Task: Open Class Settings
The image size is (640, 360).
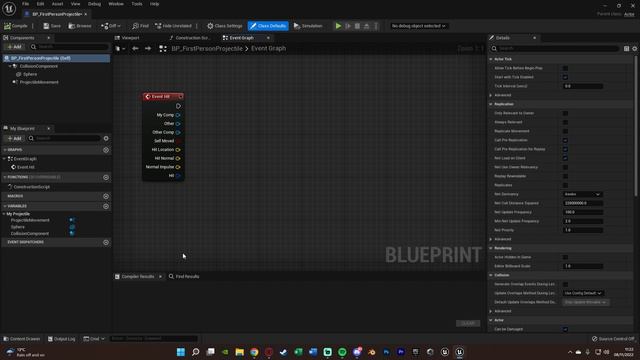Action: [224, 26]
